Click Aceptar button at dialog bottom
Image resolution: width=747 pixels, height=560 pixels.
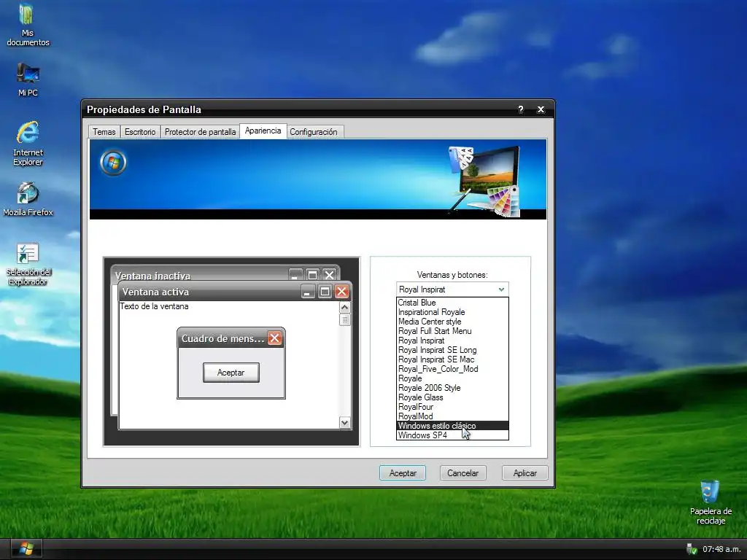click(403, 472)
